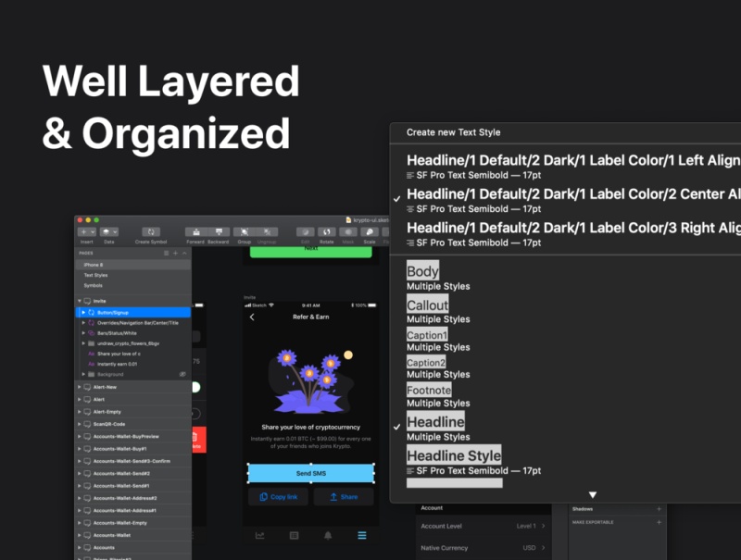Open the Insert dropdown in toolbar
This screenshot has width=741, height=560.
tap(87, 231)
